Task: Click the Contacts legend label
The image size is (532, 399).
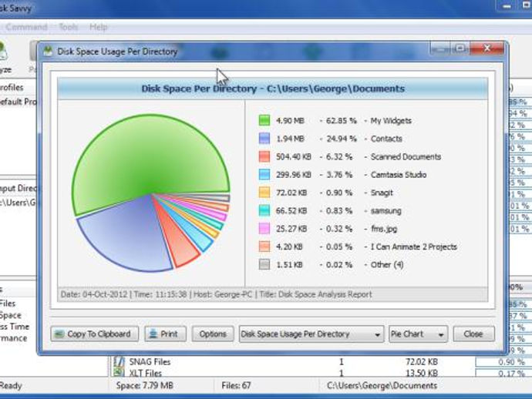Action: point(386,139)
